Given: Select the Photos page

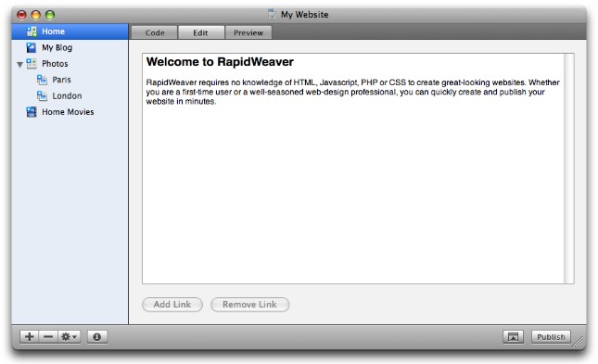Looking at the screenshot, I should [70, 64].
